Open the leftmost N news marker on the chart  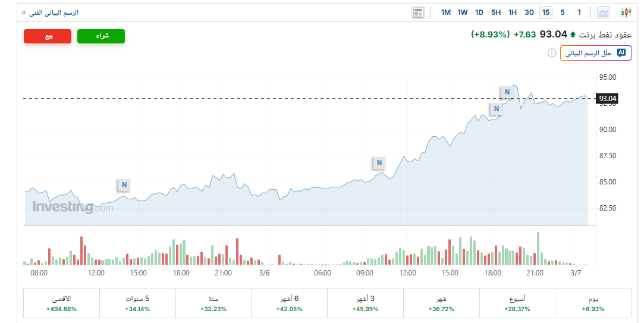point(124,185)
